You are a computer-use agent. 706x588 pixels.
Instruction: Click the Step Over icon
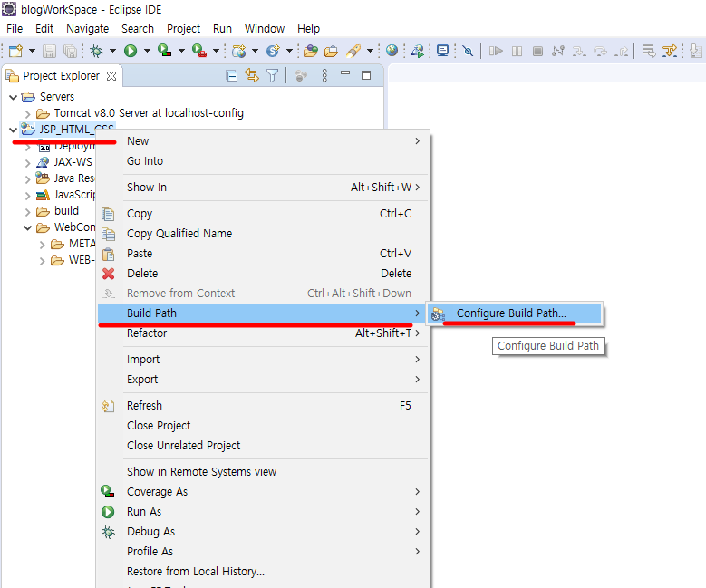tap(600, 51)
